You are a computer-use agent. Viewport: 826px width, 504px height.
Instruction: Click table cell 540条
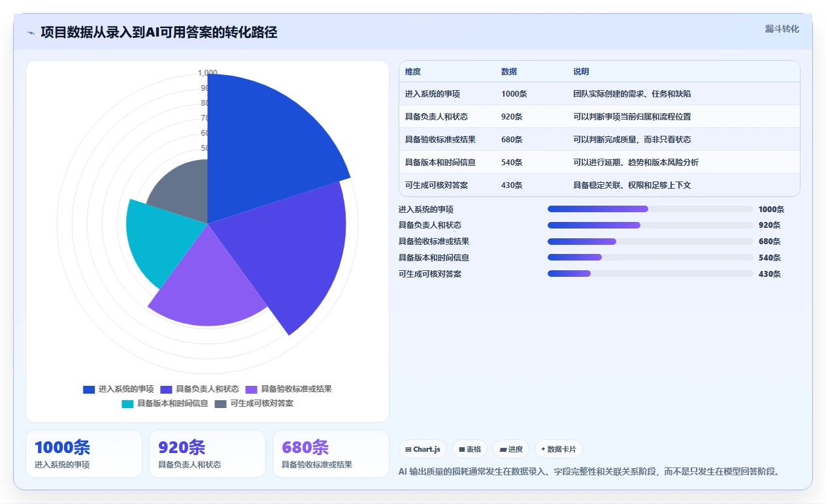[512, 163]
